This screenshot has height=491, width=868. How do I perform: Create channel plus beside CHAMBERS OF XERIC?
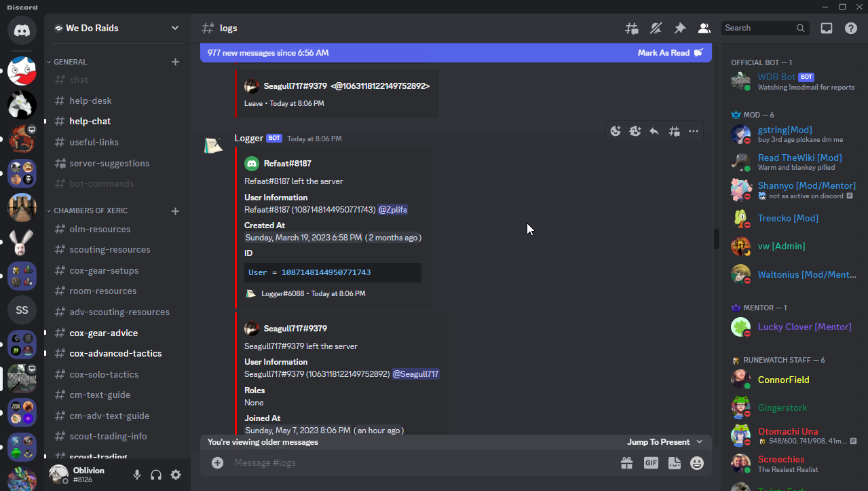point(175,211)
